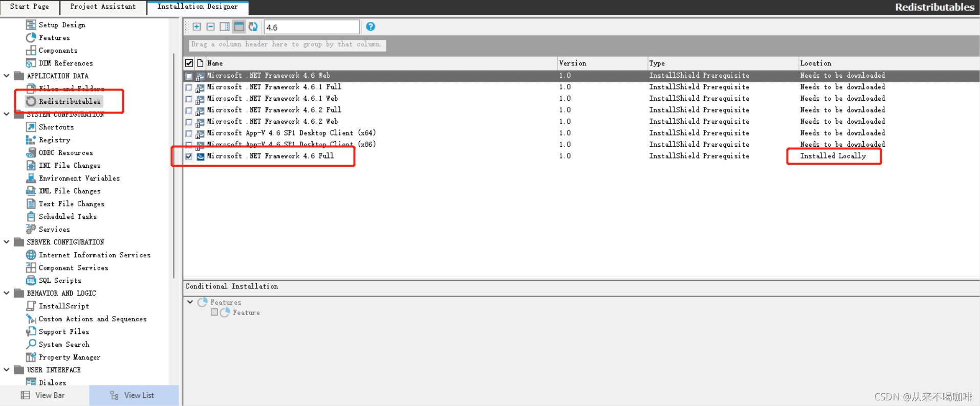
Task: Click the Property Manager icon
Action: point(31,357)
